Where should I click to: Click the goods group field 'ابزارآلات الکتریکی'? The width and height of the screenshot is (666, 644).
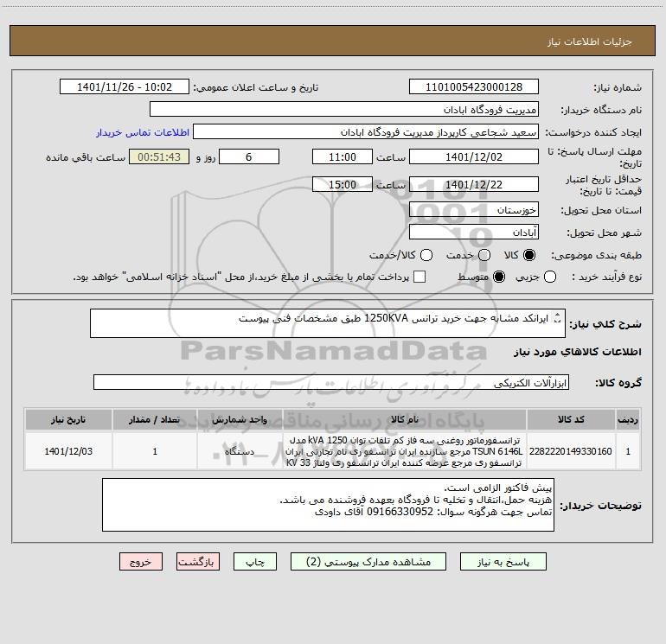331,382
